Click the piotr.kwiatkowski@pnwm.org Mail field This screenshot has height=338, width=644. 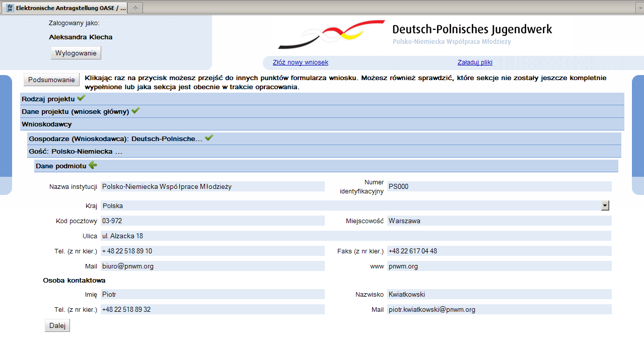[499, 309]
